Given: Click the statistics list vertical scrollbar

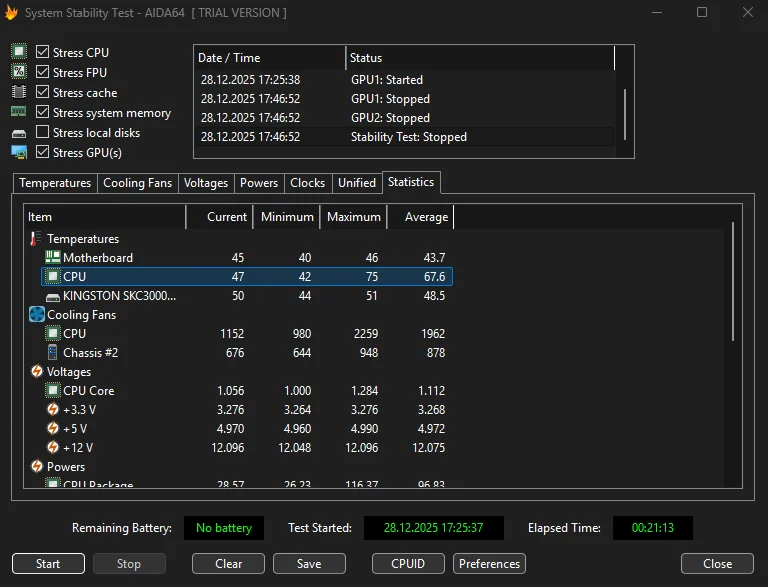Looking at the screenshot, I should click(x=733, y=282).
